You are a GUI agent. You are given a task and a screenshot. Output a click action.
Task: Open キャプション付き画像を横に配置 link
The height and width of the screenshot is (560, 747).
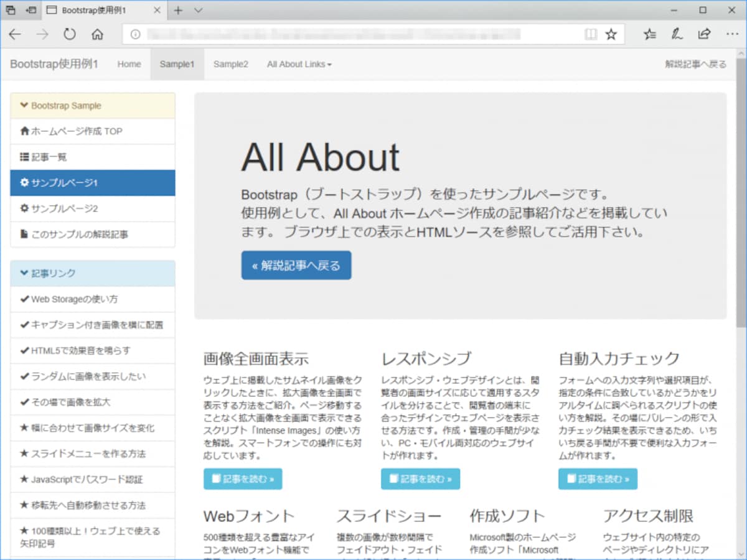93,325
